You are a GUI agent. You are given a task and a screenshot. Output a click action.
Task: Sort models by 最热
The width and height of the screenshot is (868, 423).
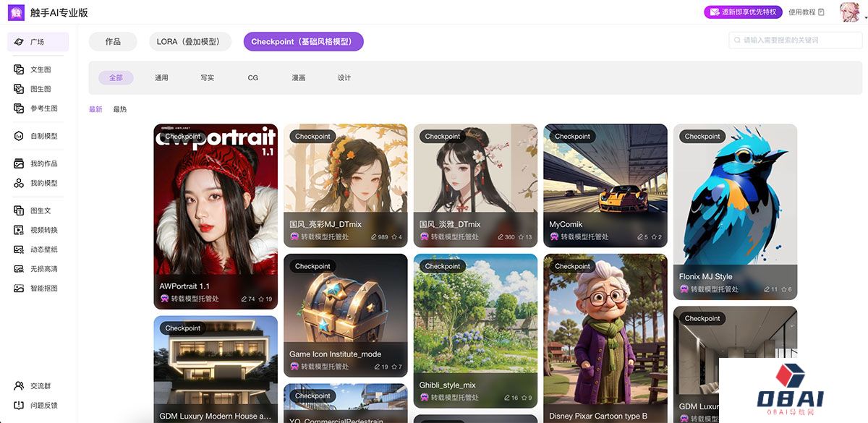tap(119, 109)
